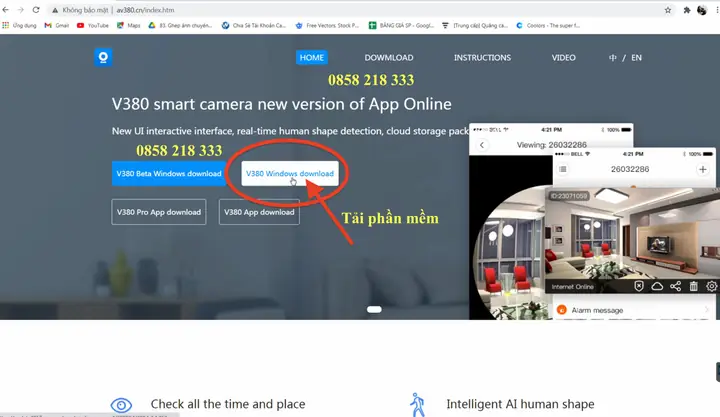
Task: Open the Chrome profile avatar
Action: [702, 10]
